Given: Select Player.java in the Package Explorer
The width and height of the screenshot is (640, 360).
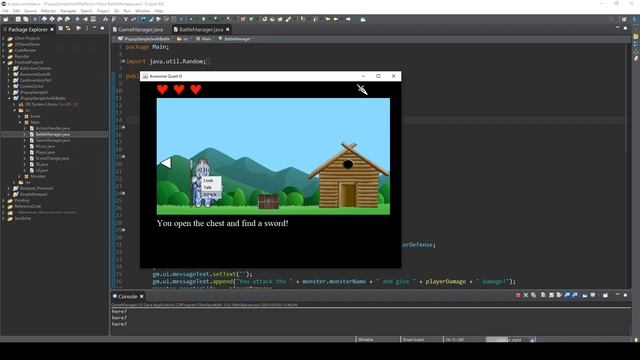Looking at the screenshot, I should [x=45, y=152].
